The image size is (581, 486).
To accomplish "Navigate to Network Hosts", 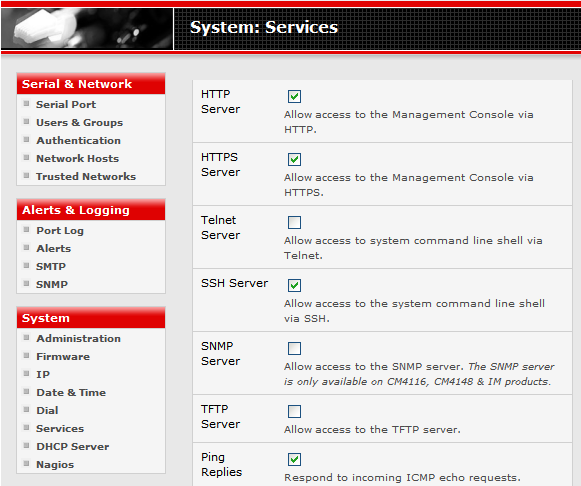I will coord(77,159).
